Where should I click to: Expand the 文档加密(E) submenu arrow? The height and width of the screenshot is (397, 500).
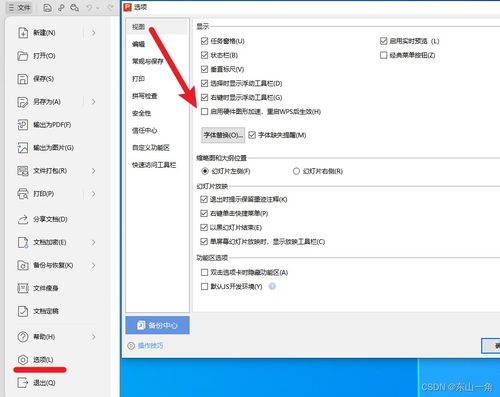click(94, 242)
